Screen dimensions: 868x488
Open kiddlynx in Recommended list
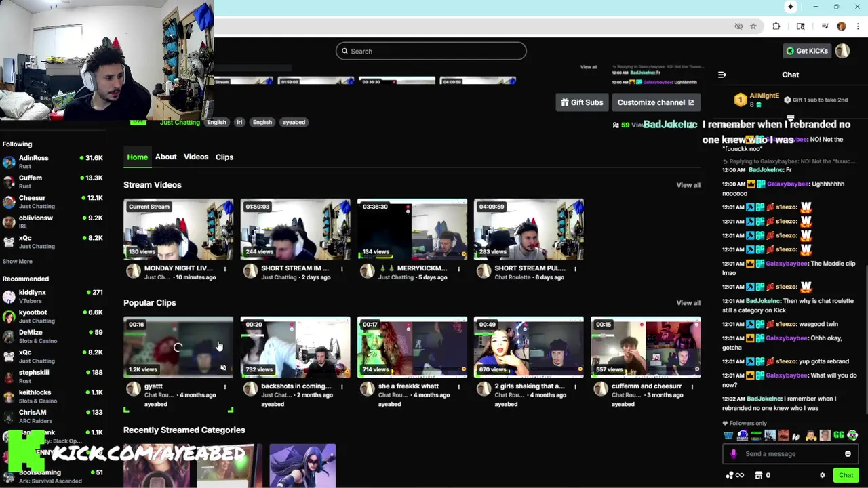click(53, 296)
